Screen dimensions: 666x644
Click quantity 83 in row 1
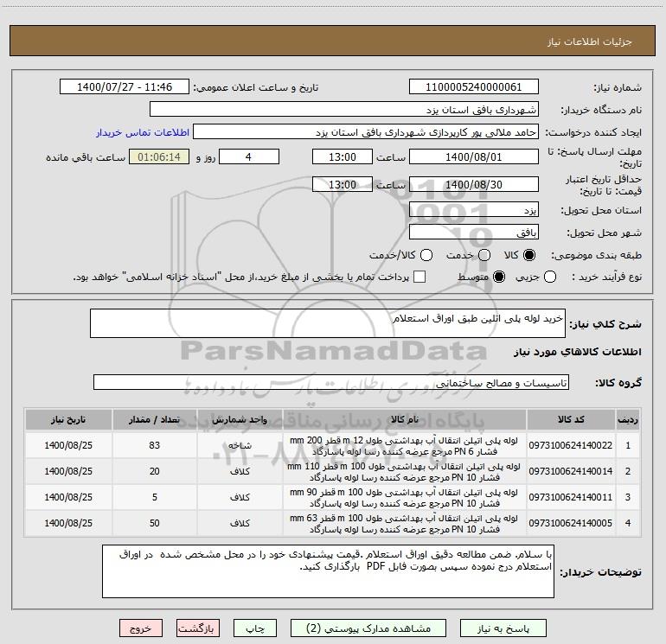(155, 445)
